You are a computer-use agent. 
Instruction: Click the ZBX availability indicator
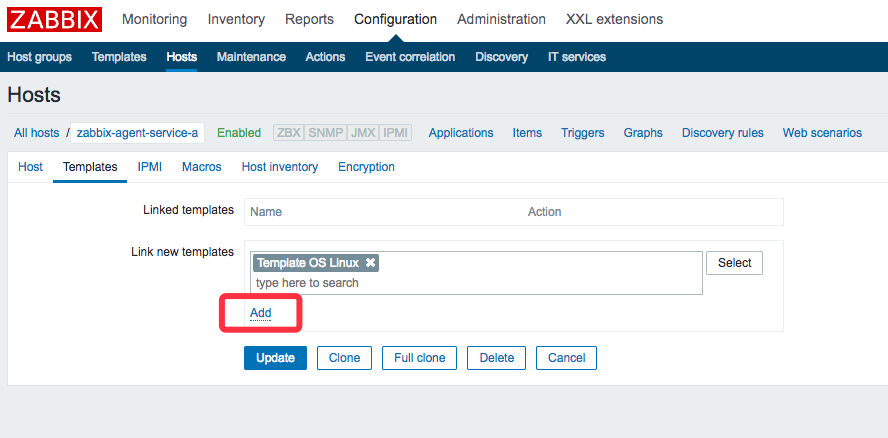289,133
